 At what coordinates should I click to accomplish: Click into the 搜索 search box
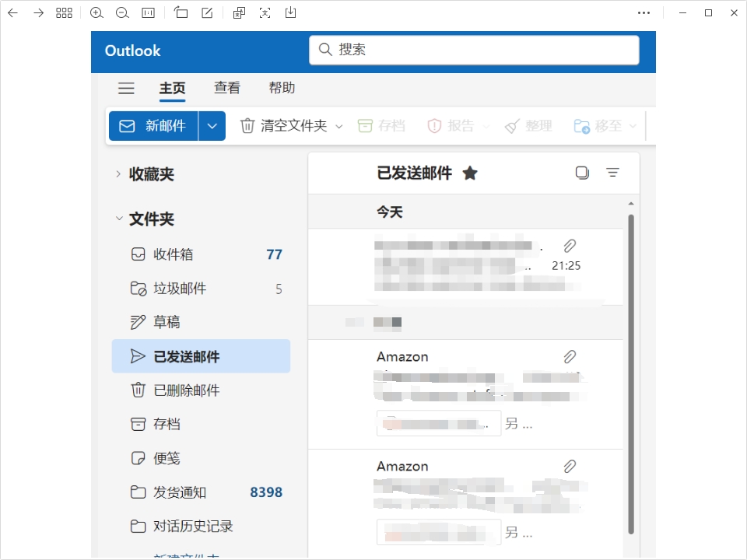(474, 50)
